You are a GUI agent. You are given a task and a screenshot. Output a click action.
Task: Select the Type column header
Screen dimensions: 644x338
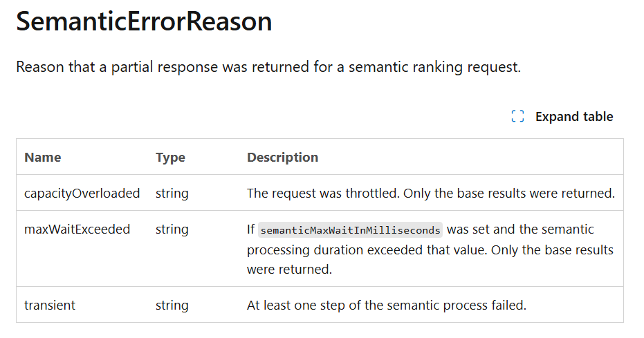point(170,158)
